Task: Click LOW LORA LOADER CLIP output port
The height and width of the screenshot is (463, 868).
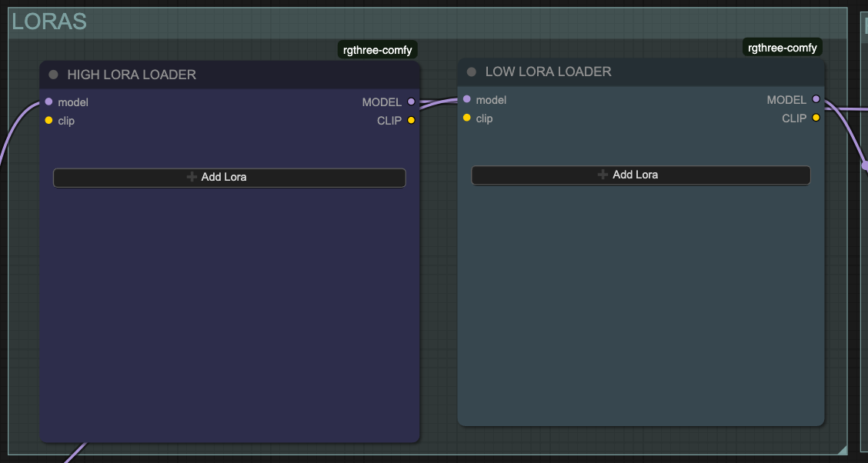Action: (x=816, y=118)
